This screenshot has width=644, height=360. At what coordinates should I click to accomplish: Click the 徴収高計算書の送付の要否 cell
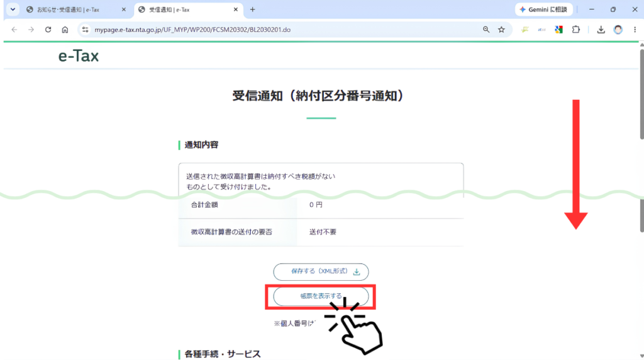(237, 232)
